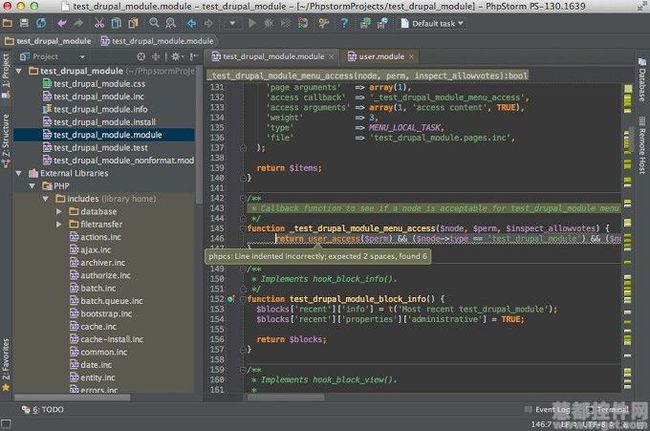This screenshot has width=650, height=431.
Task: Navigate Forward with the right arrow icon
Action: tap(209, 23)
